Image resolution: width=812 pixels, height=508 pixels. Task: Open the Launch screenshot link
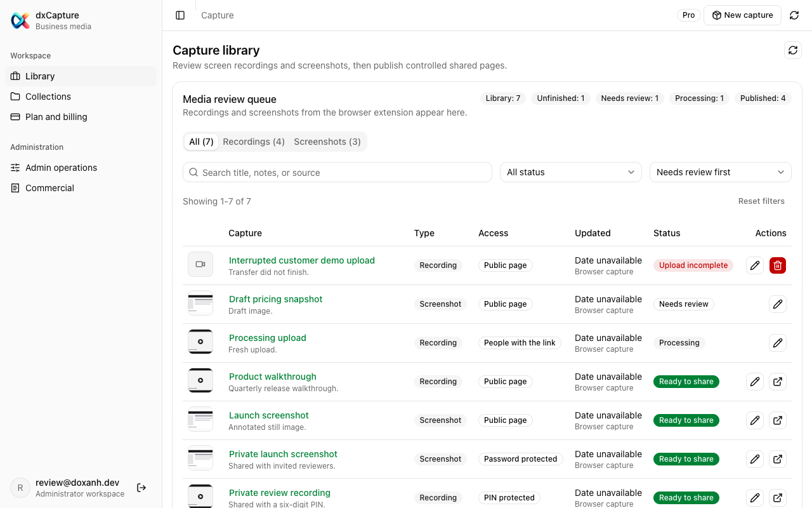[x=269, y=415]
